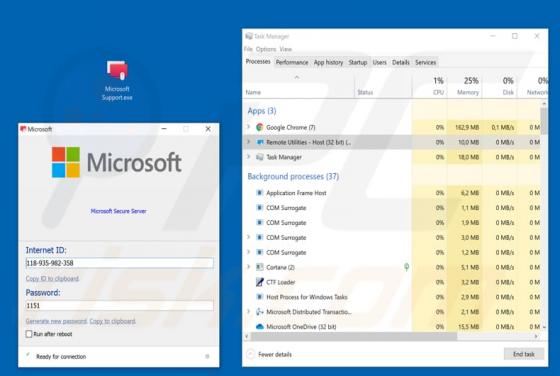Click the Microsoft Distributed Transaction icon

(x=260, y=312)
